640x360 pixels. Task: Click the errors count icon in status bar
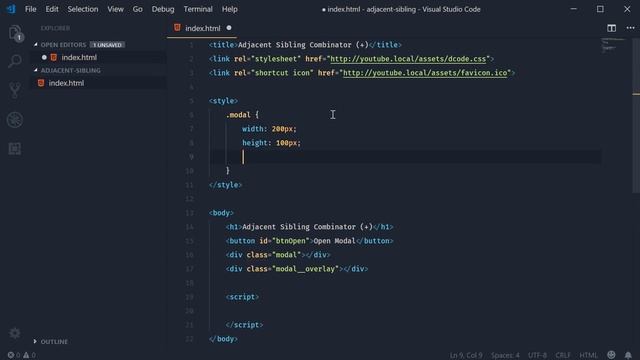tap(11, 355)
